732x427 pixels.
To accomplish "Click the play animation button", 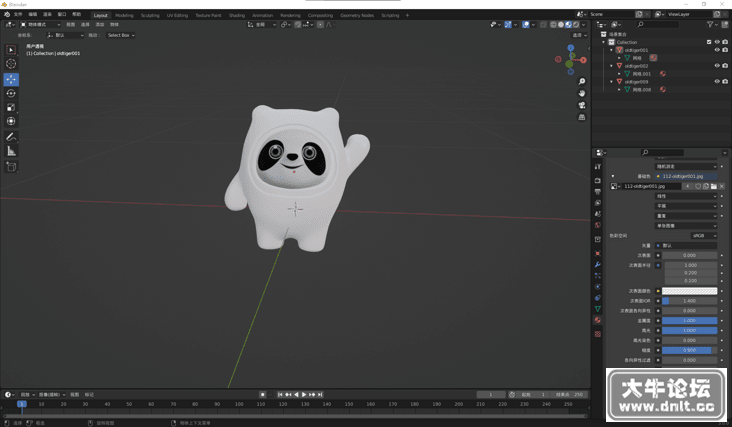I will pos(304,395).
